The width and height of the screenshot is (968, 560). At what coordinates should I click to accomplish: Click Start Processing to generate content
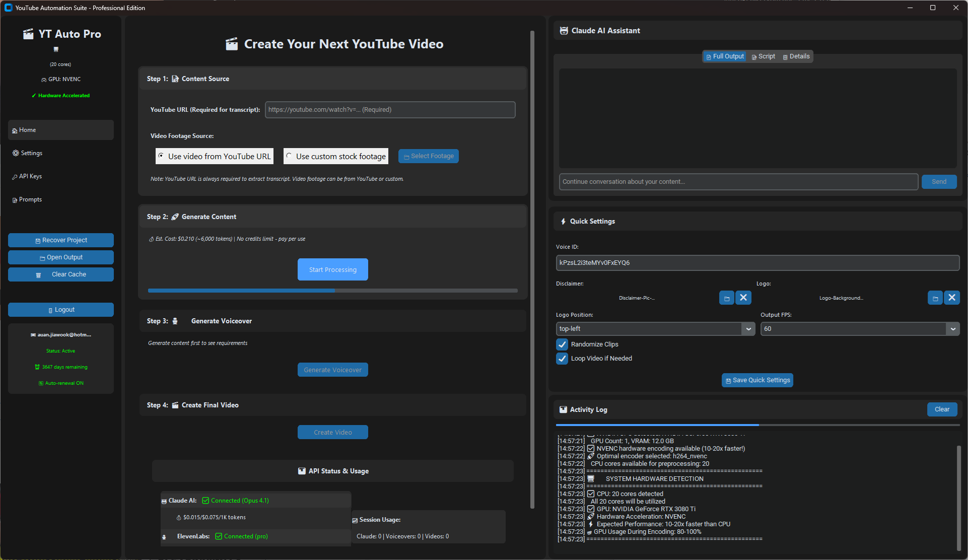(x=332, y=269)
